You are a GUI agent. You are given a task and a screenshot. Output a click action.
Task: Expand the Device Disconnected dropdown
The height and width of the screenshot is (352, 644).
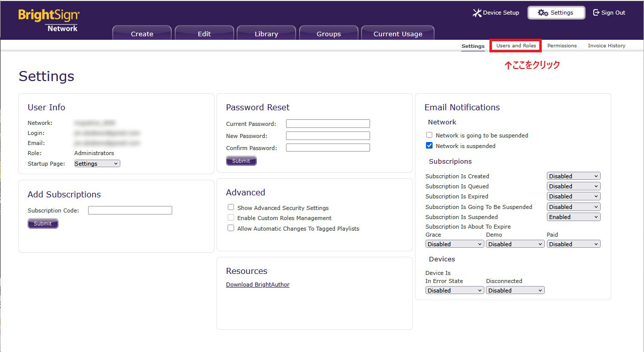point(515,291)
